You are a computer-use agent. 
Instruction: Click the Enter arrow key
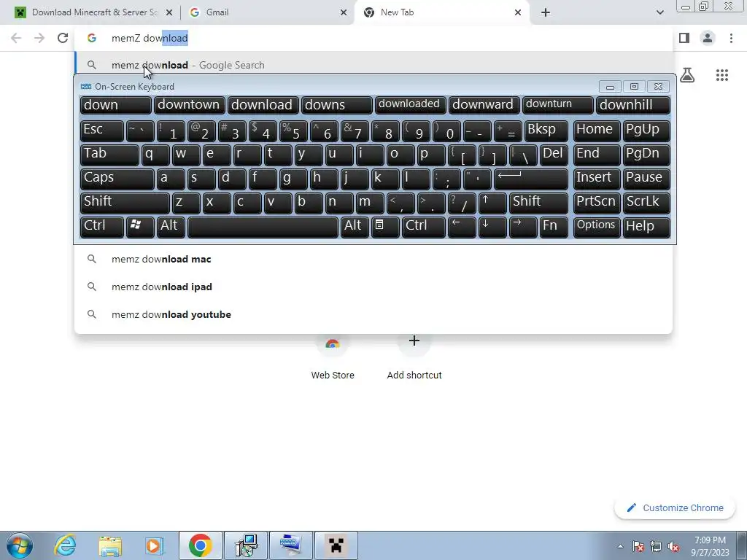point(531,179)
